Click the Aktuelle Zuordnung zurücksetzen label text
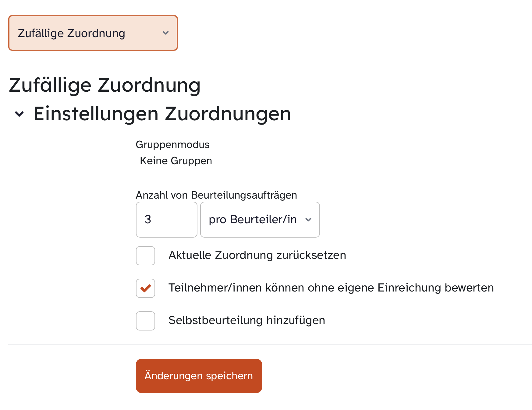This screenshot has height=410, width=532. (x=257, y=255)
